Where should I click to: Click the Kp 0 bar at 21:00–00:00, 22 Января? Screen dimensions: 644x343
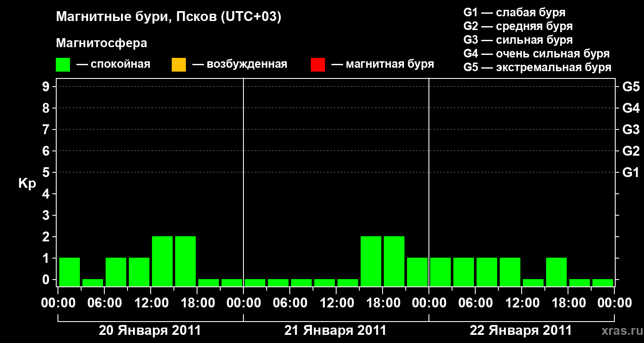pyautogui.click(x=603, y=283)
